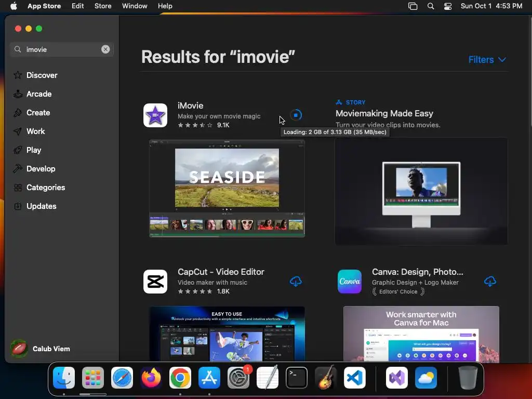The width and height of the screenshot is (532, 399).
Task: Open the Apple menu
Action: pos(14,6)
